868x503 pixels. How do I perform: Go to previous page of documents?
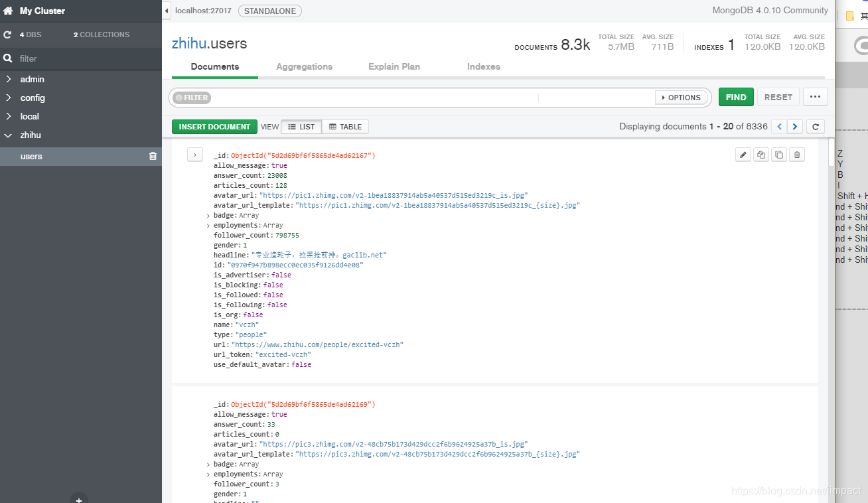pos(780,126)
